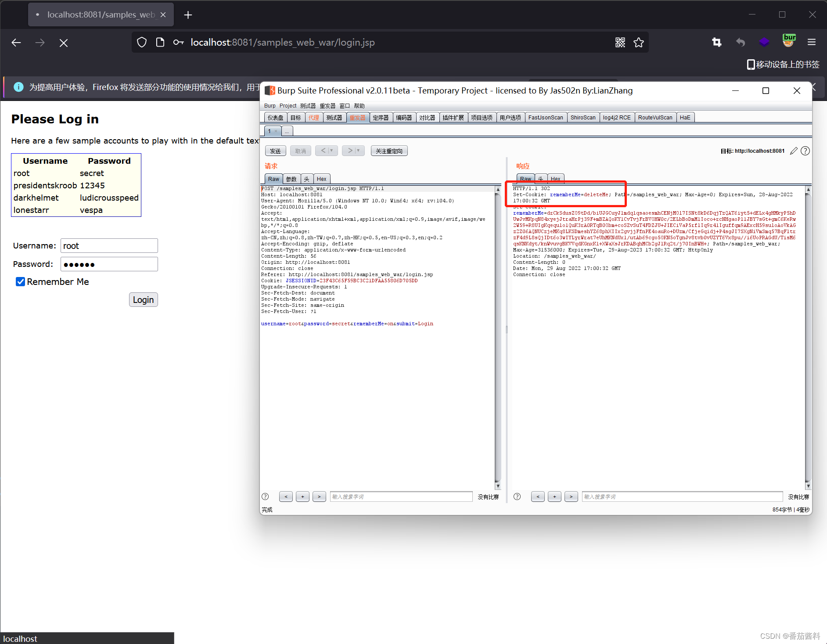Edit Burp target with the pencil icon
This screenshot has width=827, height=644.
click(x=794, y=151)
